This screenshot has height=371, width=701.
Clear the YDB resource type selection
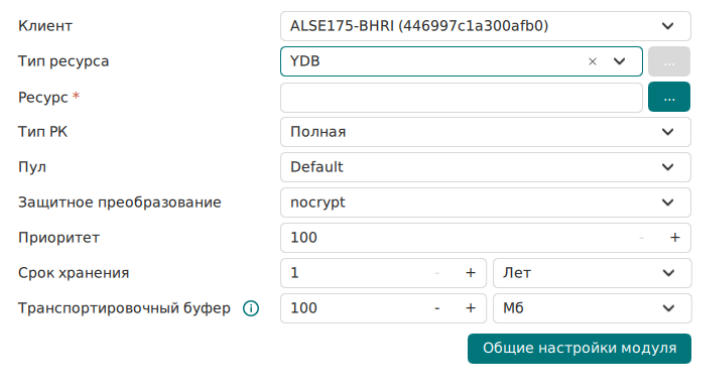pyautogui.click(x=592, y=62)
